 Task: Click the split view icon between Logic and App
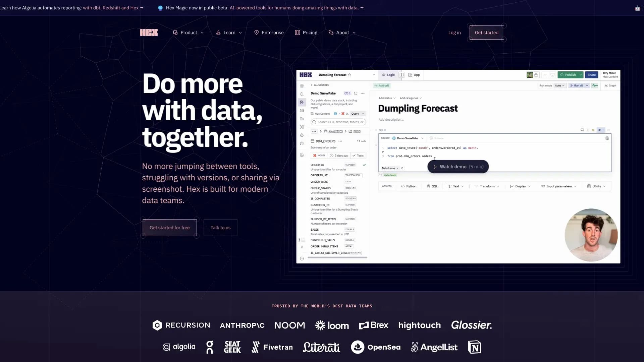401,75
